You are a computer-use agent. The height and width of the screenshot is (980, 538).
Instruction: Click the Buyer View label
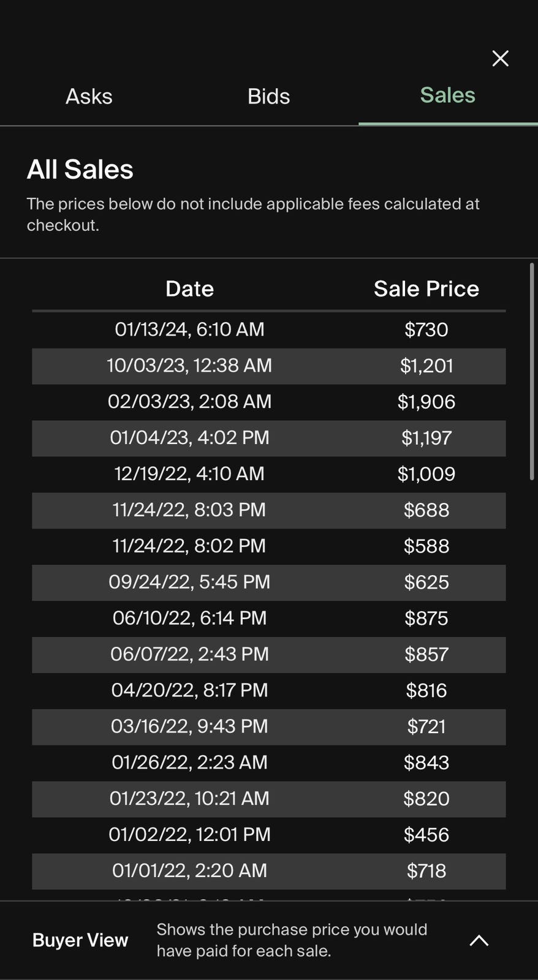[80, 940]
